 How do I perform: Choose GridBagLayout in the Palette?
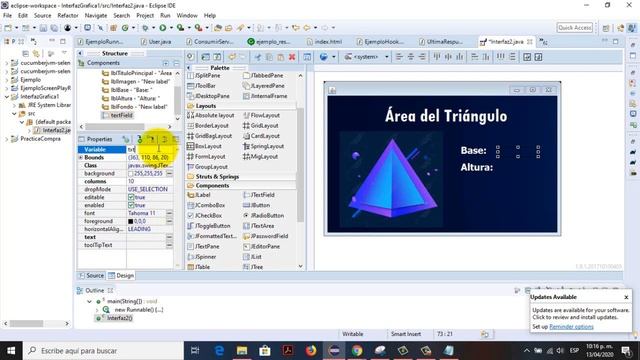point(209,136)
